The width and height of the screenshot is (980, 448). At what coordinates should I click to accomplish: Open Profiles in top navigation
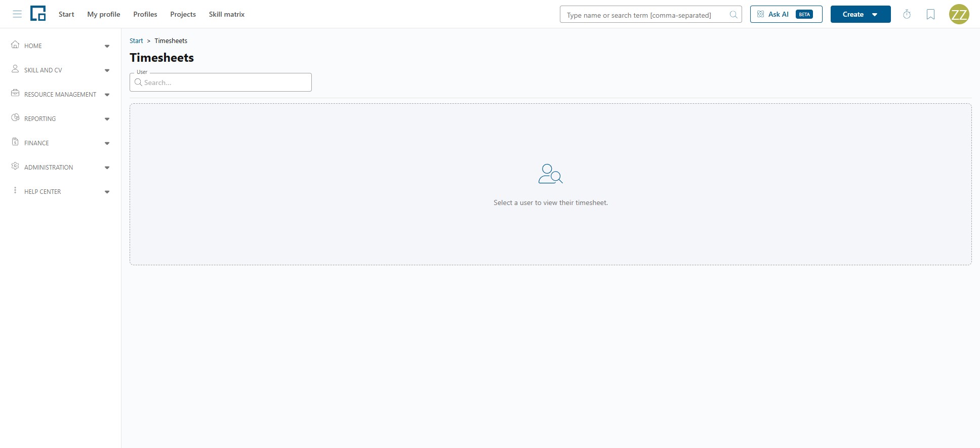pos(145,14)
